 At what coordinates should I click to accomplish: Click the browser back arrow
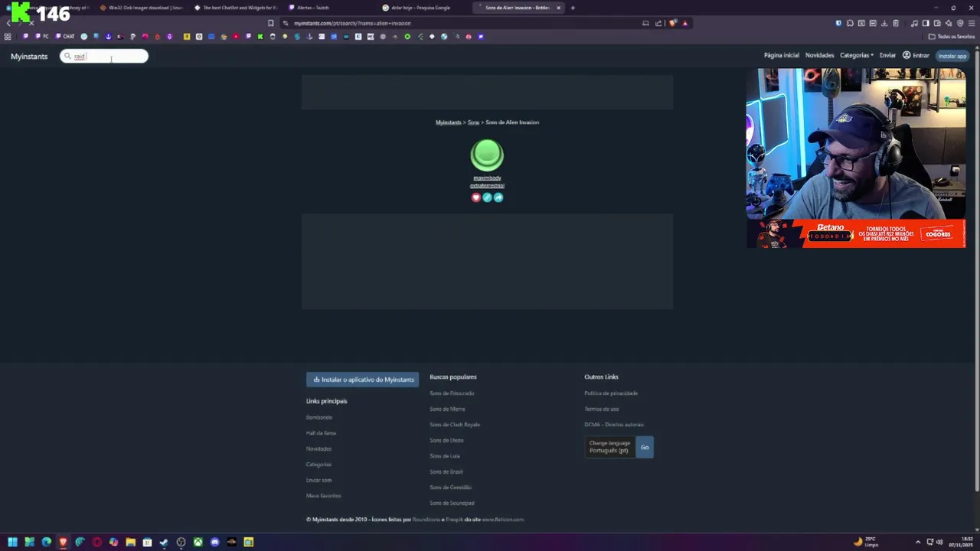[x=8, y=23]
